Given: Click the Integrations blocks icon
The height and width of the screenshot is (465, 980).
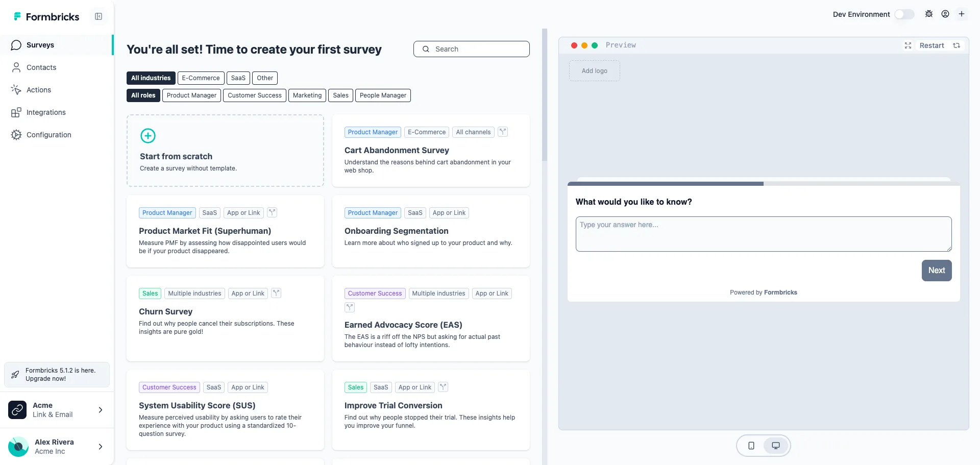Looking at the screenshot, I should point(16,112).
